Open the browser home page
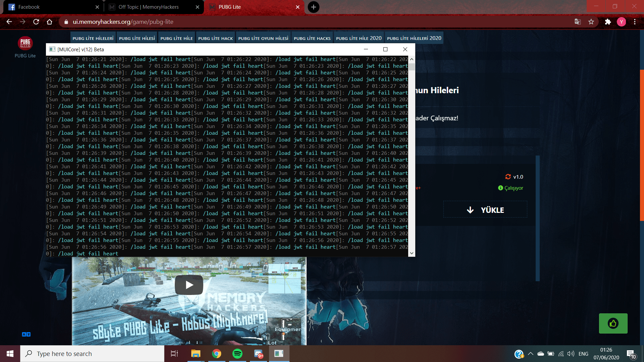This screenshot has width=644, height=362. 50,22
